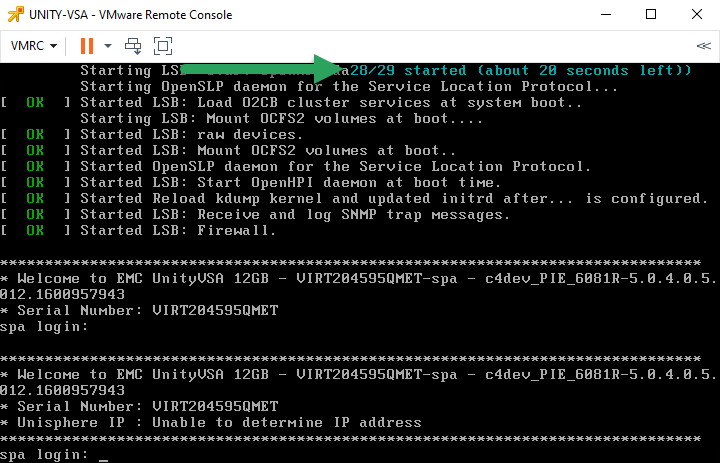
Task: Maximize the VMware Remote Console window
Action: (x=651, y=15)
